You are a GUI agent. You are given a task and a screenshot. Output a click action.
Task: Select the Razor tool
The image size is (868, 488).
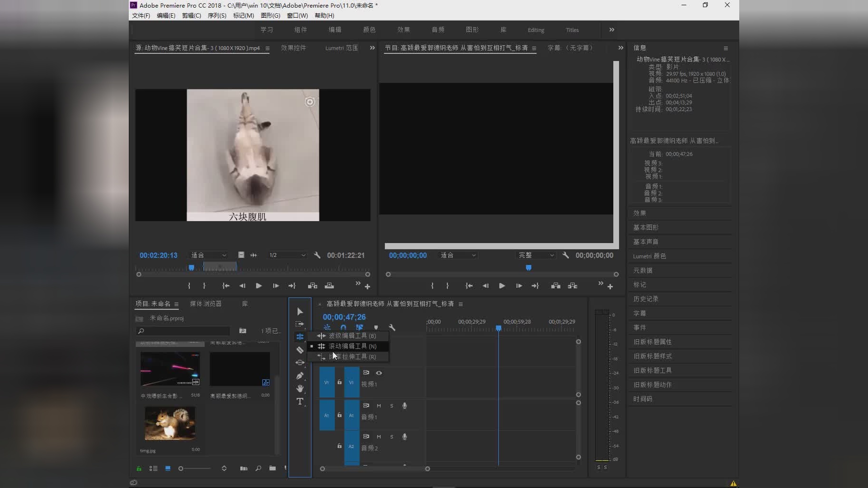(x=300, y=350)
